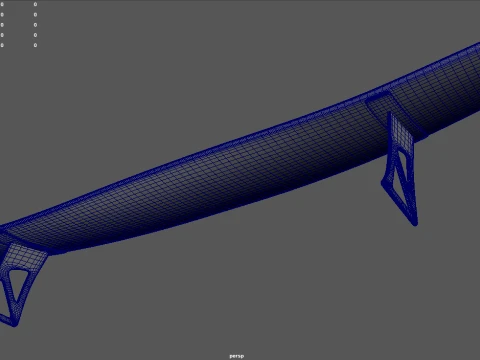Select the right triangular support bracket mesh
The width and height of the screenshot is (480, 360).
click(401, 168)
